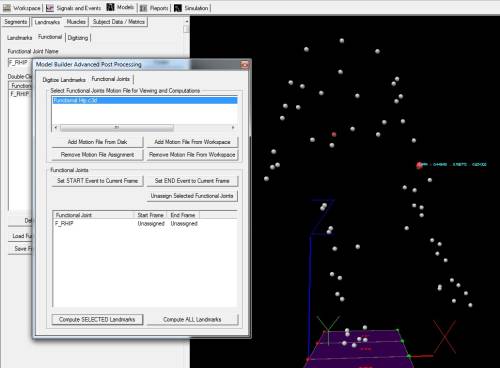500x368 pixels.
Task: Click Compute ALL Landmarks
Action: (x=192, y=320)
